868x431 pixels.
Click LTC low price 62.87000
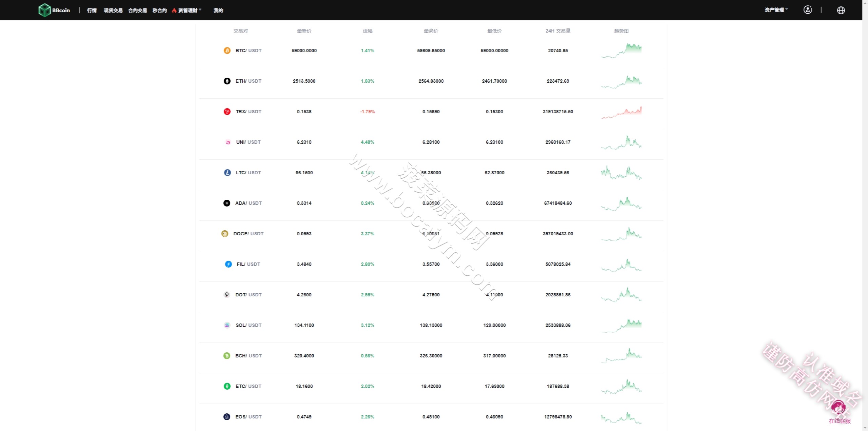(494, 173)
